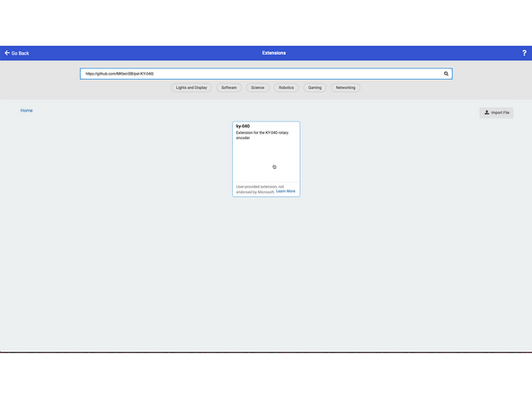The height and width of the screenshot is (399, 532).
Task: Filter by Software tag
Action: 229,87
